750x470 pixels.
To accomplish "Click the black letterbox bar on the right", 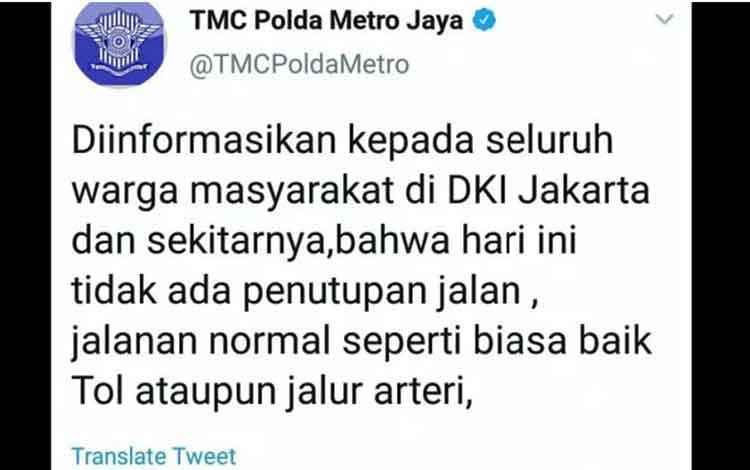I will tap(721, 235).
